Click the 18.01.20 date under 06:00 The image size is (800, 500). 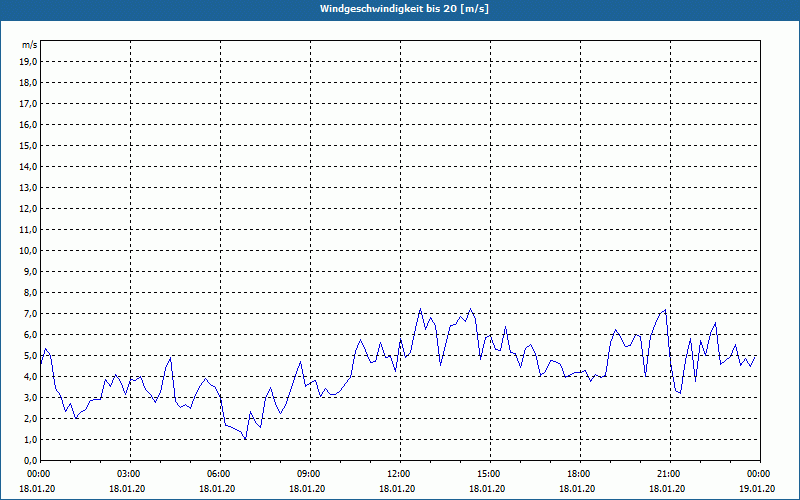point(217,488)
